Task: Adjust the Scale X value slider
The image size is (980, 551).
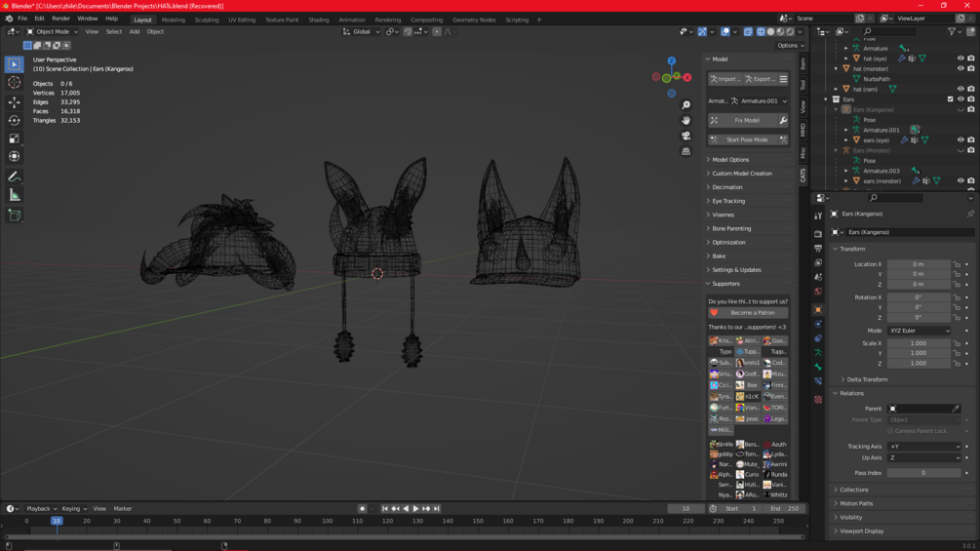Action: click(x=918, y=343)
